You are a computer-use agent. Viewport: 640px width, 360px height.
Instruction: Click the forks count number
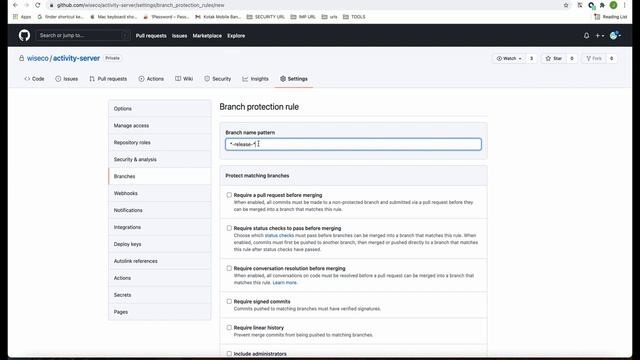click(611, 58)
